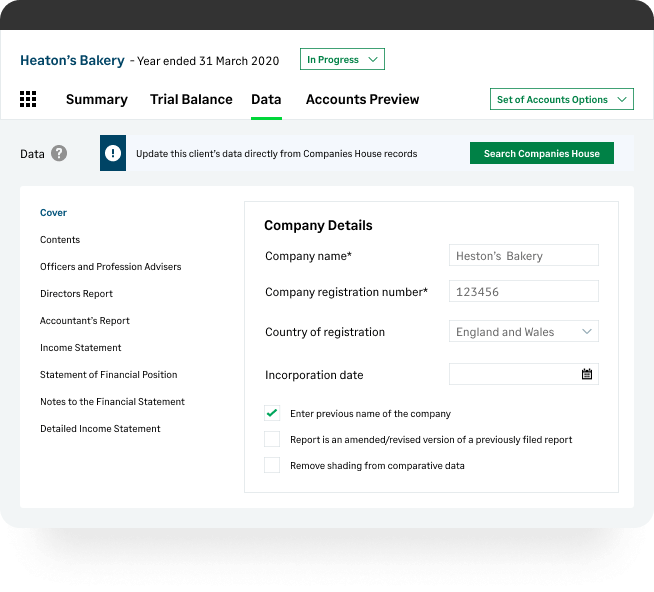Click the Data help question mark icon
The width and height of the screenshot is (654, 592).
tap(60, 154)
